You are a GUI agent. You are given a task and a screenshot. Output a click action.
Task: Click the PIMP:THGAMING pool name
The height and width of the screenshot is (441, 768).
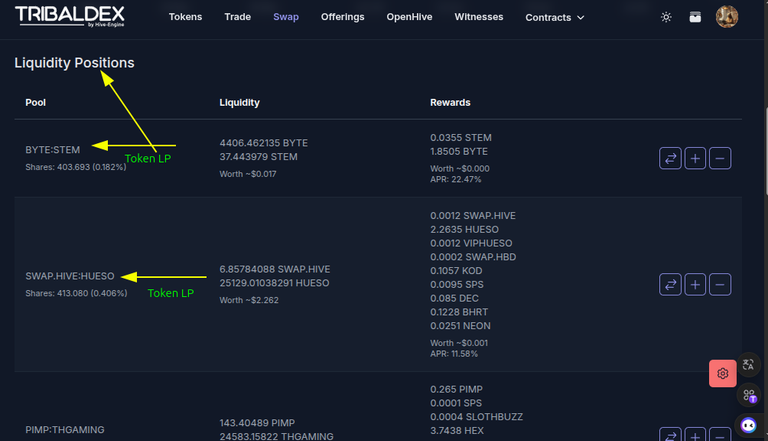(65, 430)
